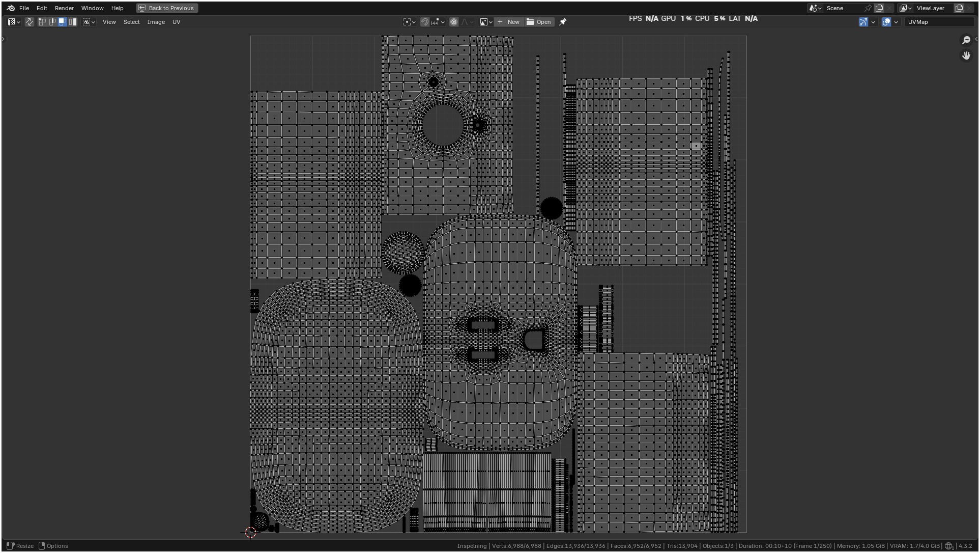Toggle the image pin icon
Screen dimensions: 980x553
point(563,22)
